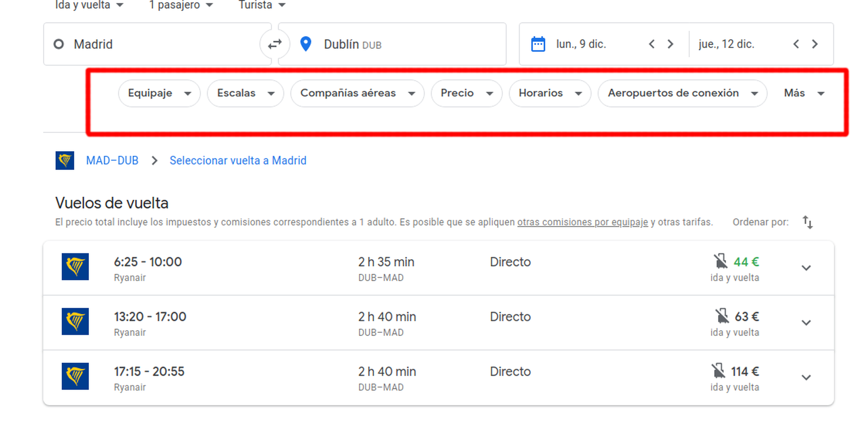Open the Horarios filter dropdown

pyautogui.click(x=550, y=93)
